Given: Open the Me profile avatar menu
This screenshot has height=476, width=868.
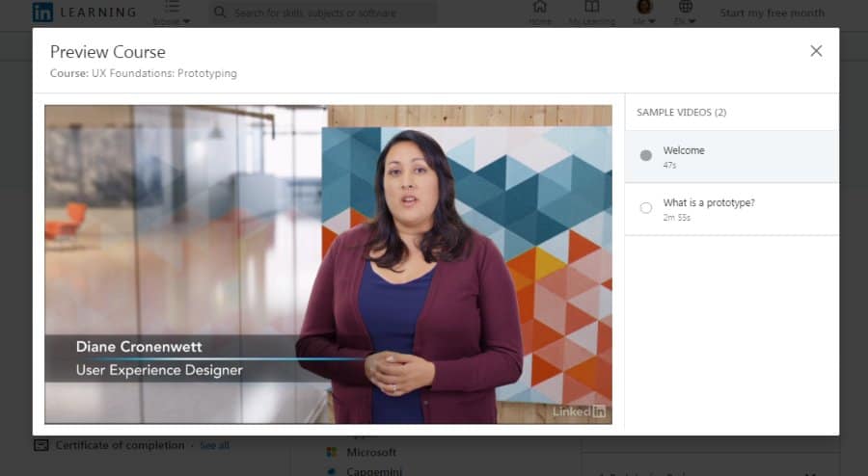Looking at the screenshot, I should (644, 7).
